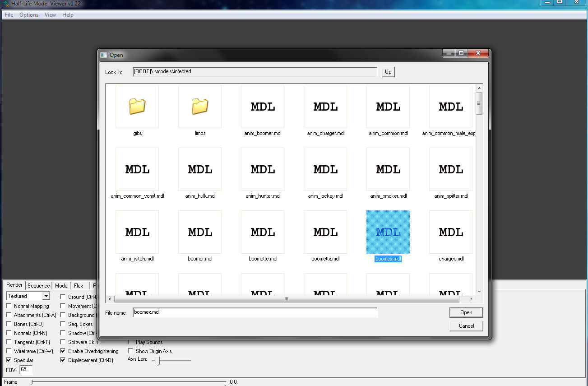Image resolution: width=588 pixels, height=386 pixels.
Task: Click the Axis Len slider
Action: [x=171, y=361]
